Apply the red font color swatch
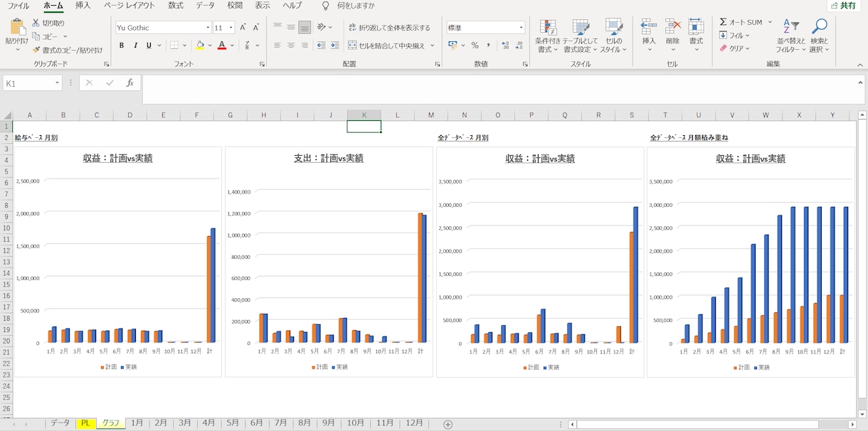Screen dimensions: 868x431 [x=222, y=46]
